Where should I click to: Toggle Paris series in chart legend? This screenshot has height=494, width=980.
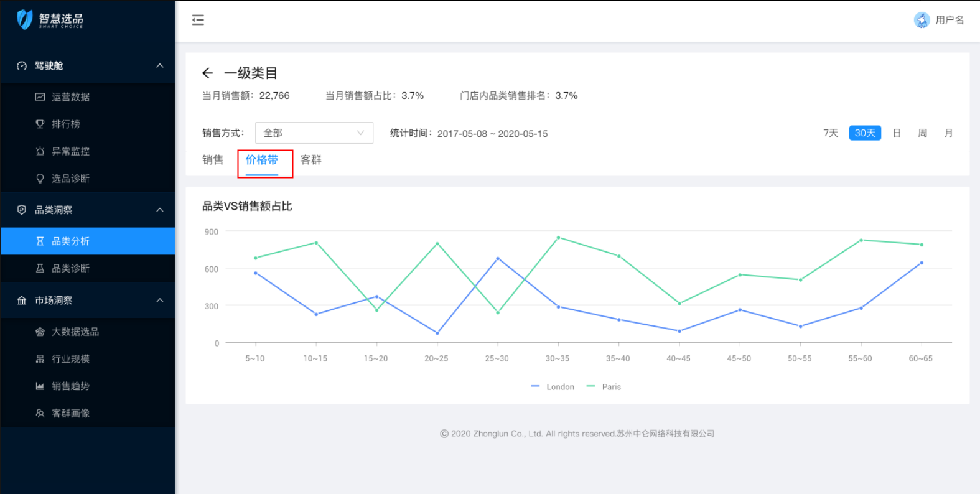(604, 387)
